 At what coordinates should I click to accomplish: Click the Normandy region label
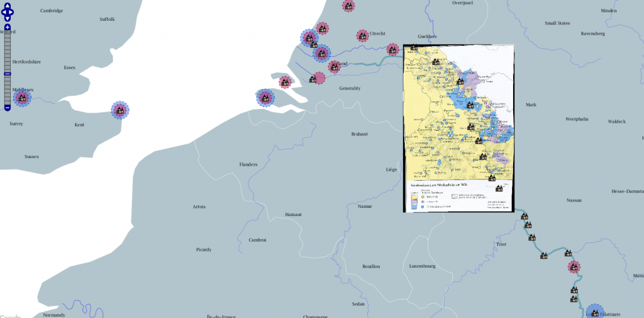(x=54, y=315)
